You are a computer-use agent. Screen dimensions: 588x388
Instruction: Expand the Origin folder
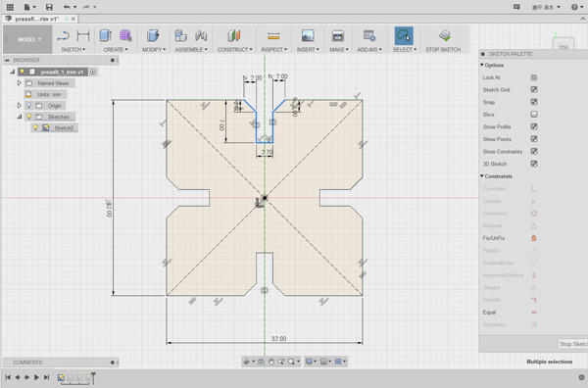(20, 106)
